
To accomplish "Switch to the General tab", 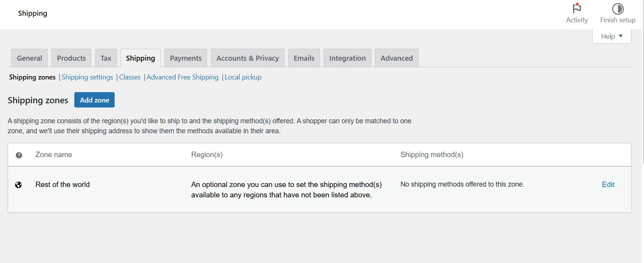I will click(30, 58).
